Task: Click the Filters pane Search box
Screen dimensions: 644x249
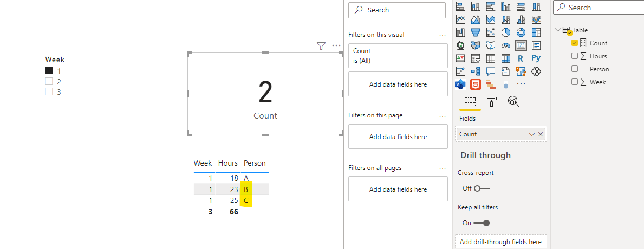Action: click(x=397, y=10)
